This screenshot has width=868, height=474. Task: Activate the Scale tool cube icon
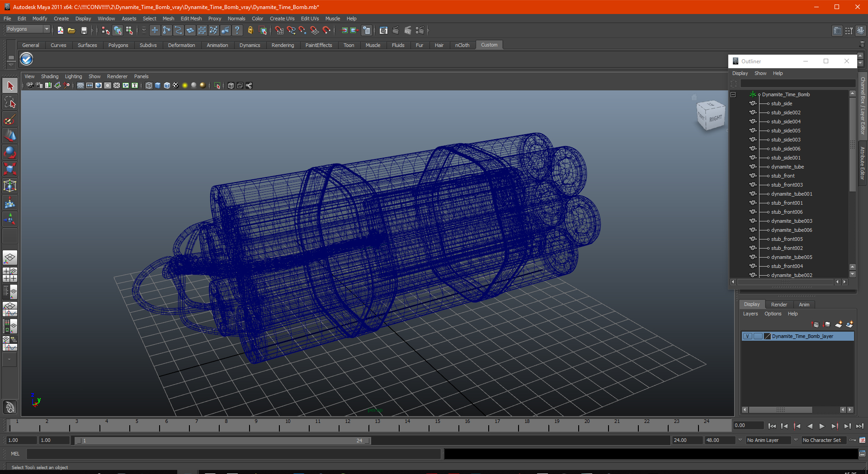coord(10,169)
